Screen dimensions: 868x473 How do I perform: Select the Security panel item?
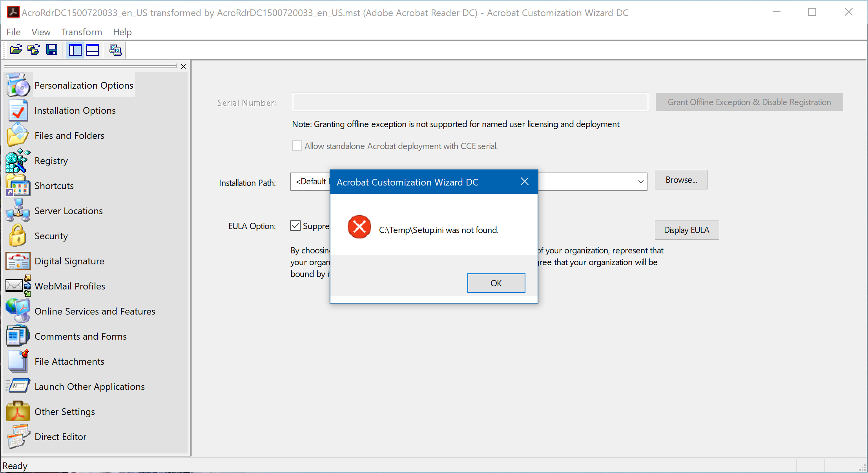click(x=51, y=236)
